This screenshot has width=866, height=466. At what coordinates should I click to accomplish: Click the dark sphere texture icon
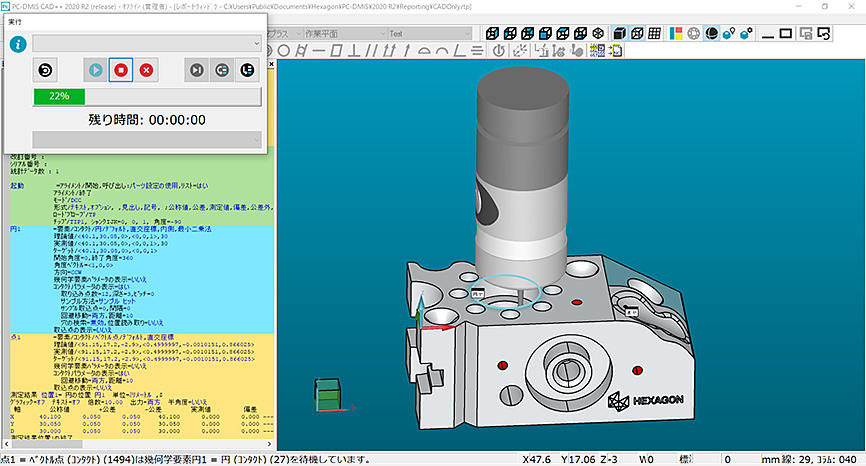click(711, 34)
